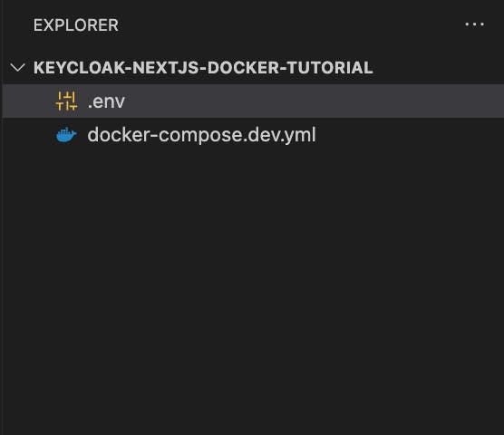Open the environment config file icon
The height and width of the screenshot is (435, 504).
point(66,101)
